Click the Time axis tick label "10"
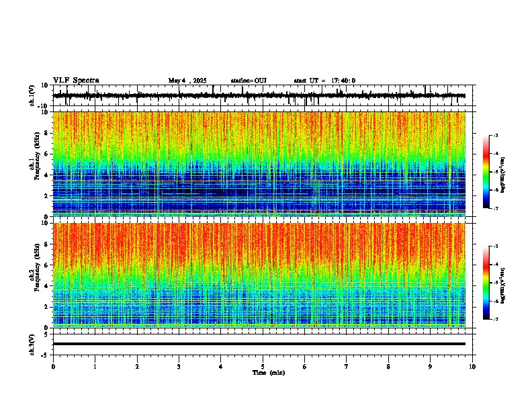This screenshot has width=532, height=411. [472, 367]
